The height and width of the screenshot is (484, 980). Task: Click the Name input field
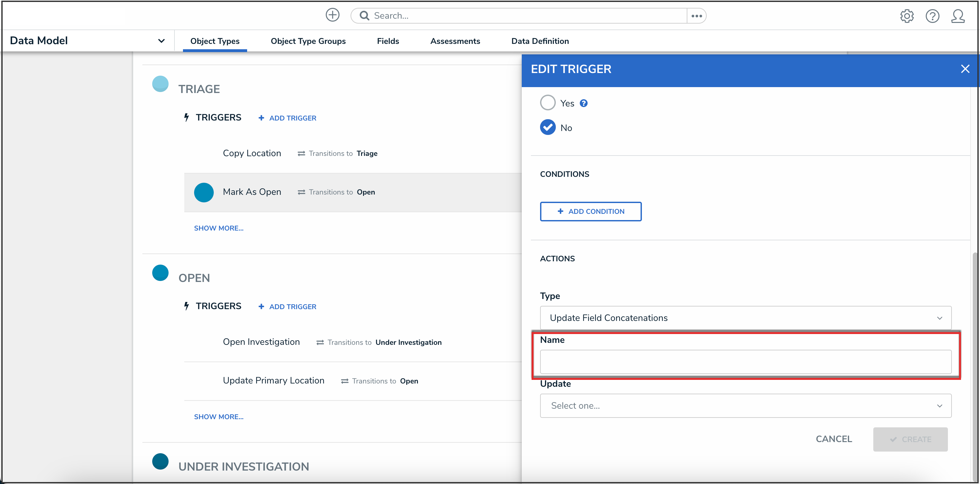click(x=745, y=362)
